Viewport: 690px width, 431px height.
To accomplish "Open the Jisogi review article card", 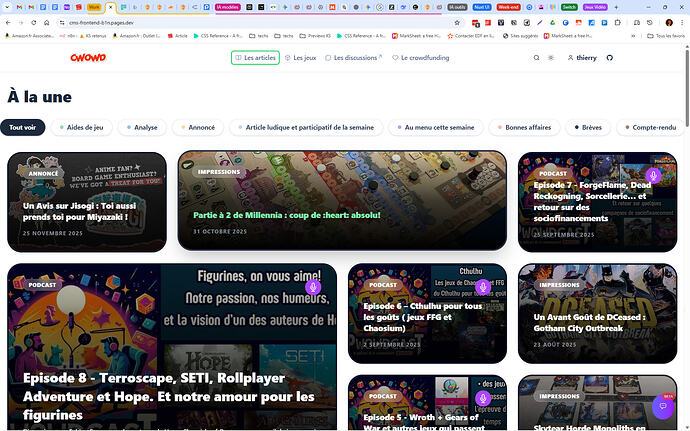I will [x=87, y=202].
